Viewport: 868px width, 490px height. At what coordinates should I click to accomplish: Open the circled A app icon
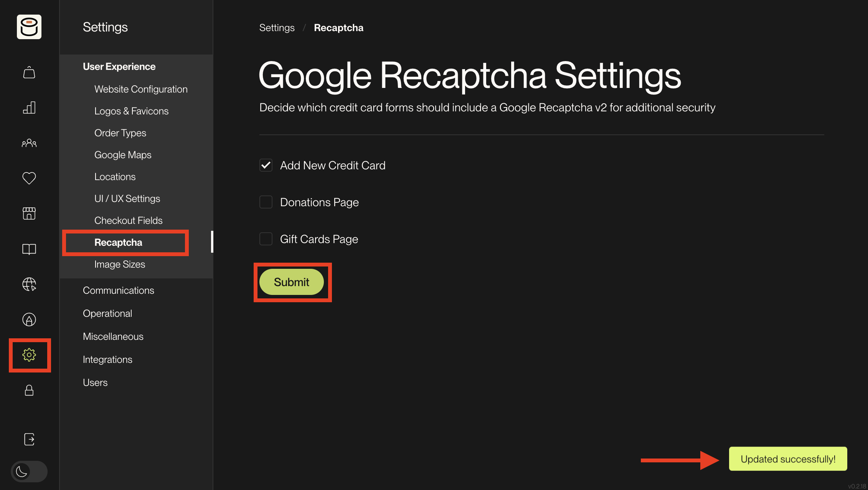tap(29, 319)
